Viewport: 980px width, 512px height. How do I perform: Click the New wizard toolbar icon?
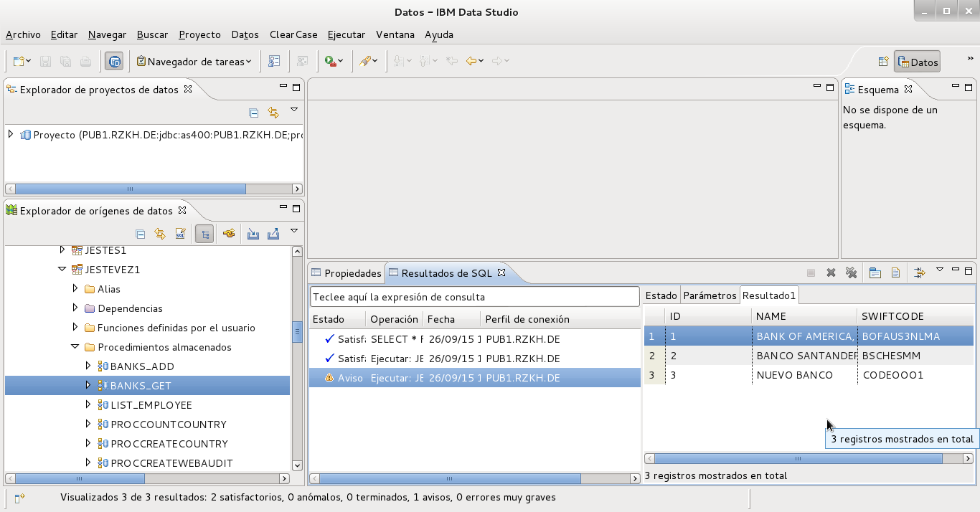point(19,62)
